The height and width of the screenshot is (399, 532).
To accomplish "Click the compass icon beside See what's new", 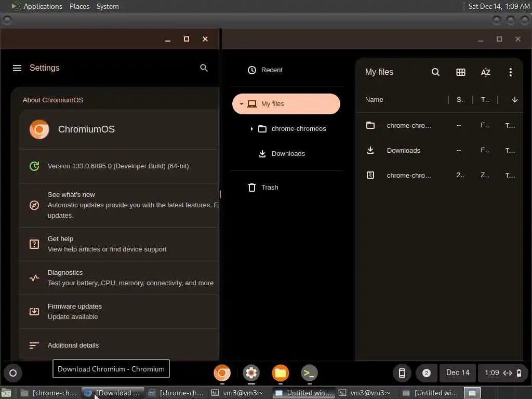I will (x=34, y=205).
